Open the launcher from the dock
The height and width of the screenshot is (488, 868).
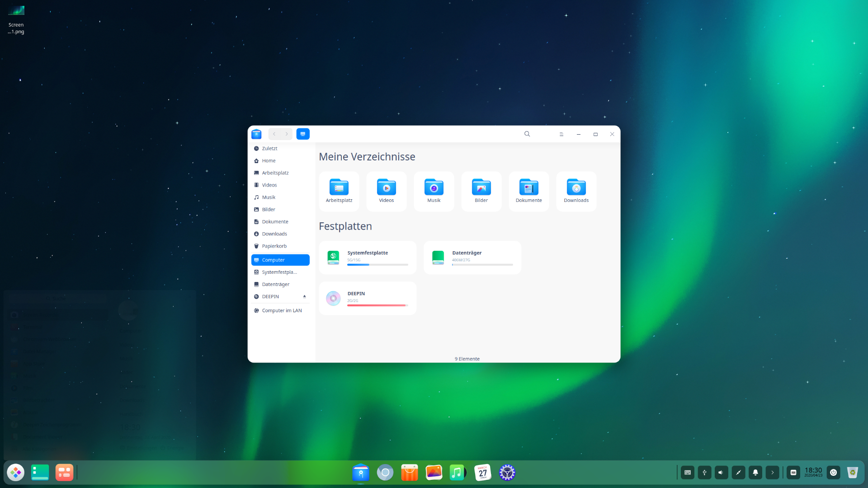click(16, 473)
